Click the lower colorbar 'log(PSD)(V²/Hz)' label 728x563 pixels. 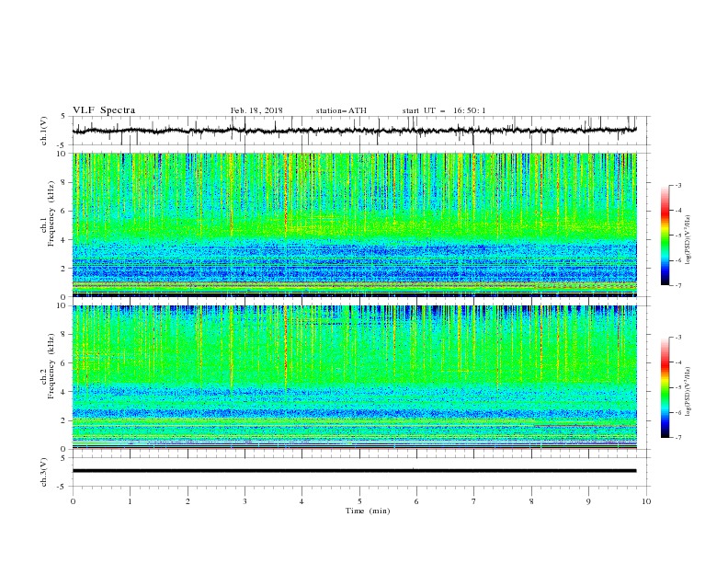pyautogui.click(x=688, y=392)
